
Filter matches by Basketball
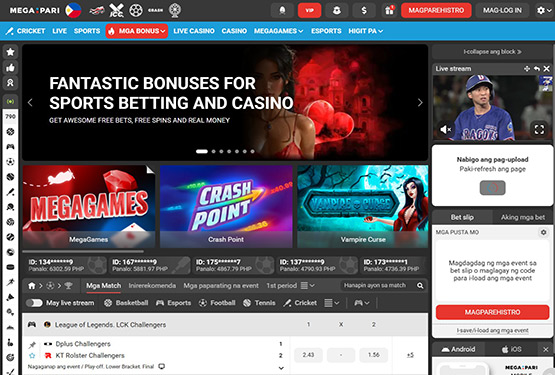[x=126, y=303]
